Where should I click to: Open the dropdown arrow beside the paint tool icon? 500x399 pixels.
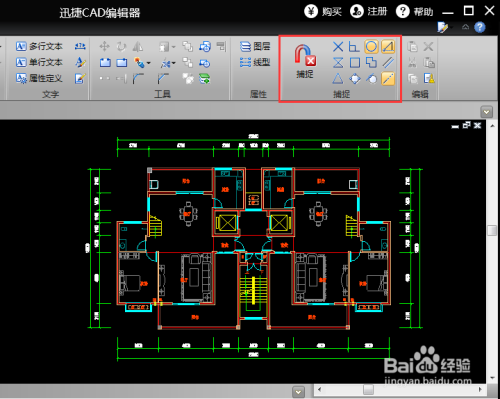point(149,63)
